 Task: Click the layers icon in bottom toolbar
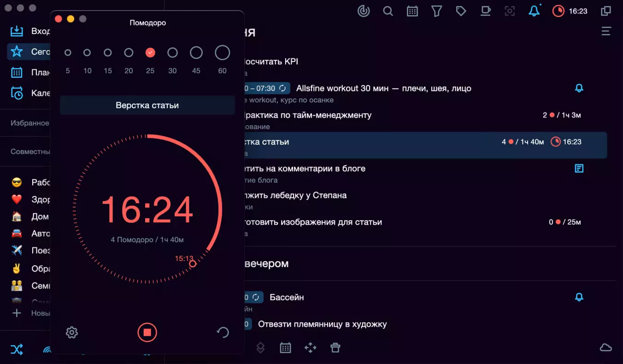(x=260, y=348)
